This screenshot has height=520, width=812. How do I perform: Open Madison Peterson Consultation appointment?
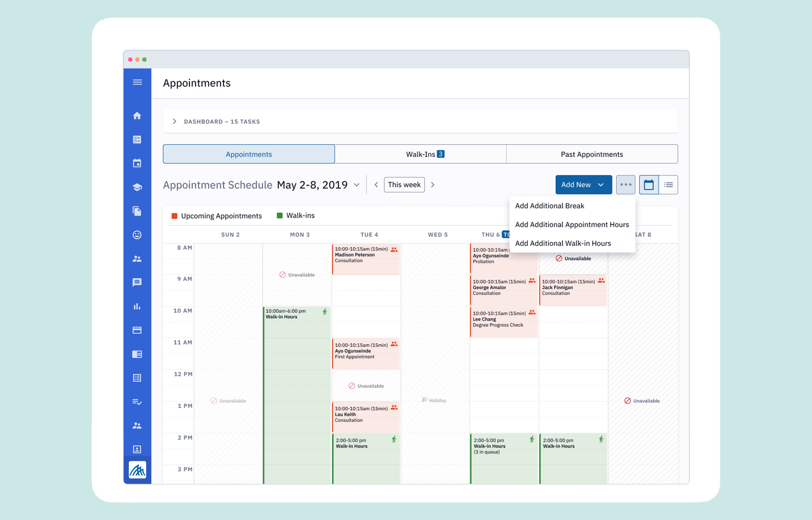click(366, 259)
